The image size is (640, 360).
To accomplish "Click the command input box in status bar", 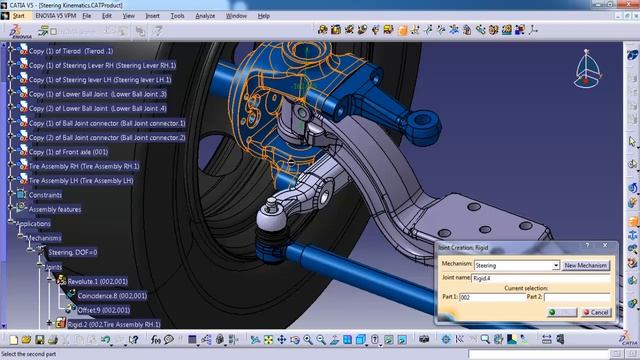I will coord(538,353).
